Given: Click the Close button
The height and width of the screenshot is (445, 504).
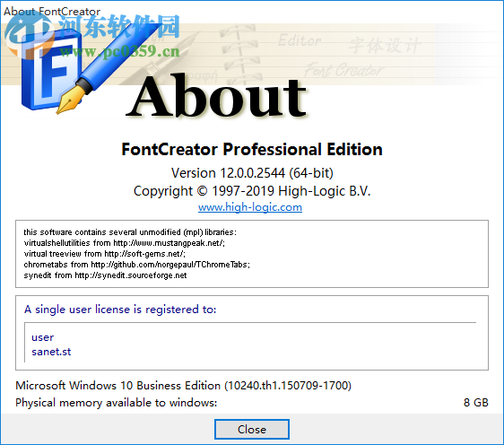Looking at the screenshot, I should [252, 429].
